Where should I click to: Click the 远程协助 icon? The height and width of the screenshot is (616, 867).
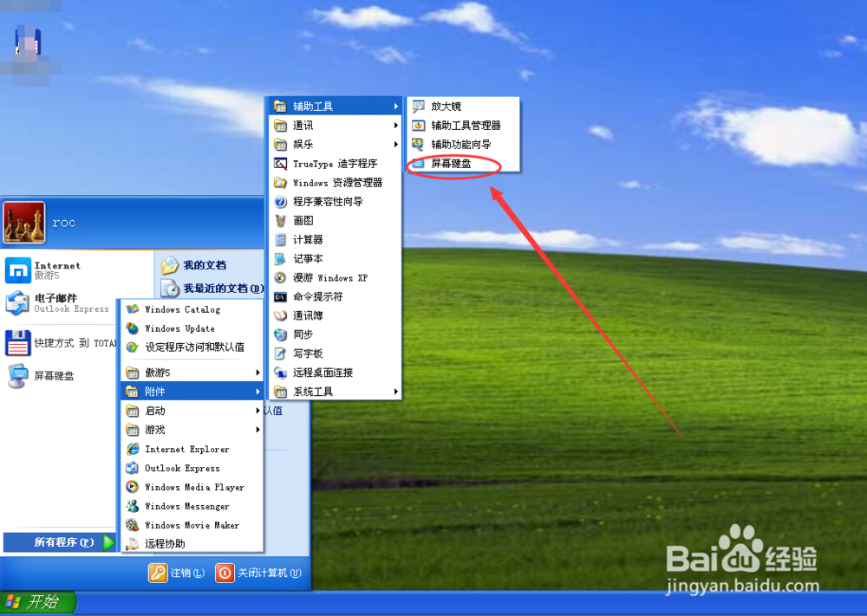[x=132, y=543]
